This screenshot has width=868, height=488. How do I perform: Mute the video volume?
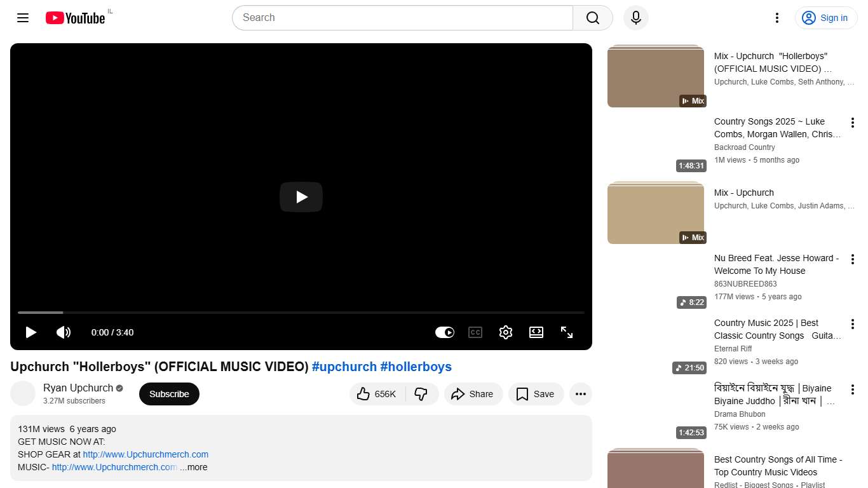64,332
